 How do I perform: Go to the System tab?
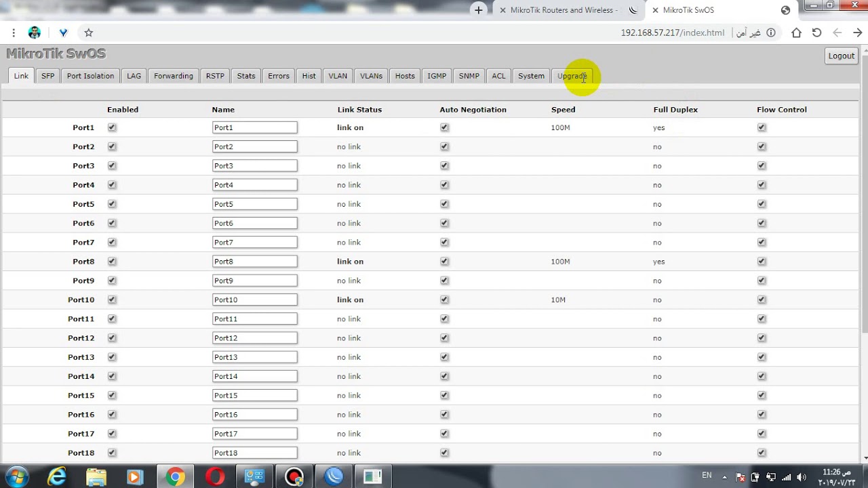531,76
